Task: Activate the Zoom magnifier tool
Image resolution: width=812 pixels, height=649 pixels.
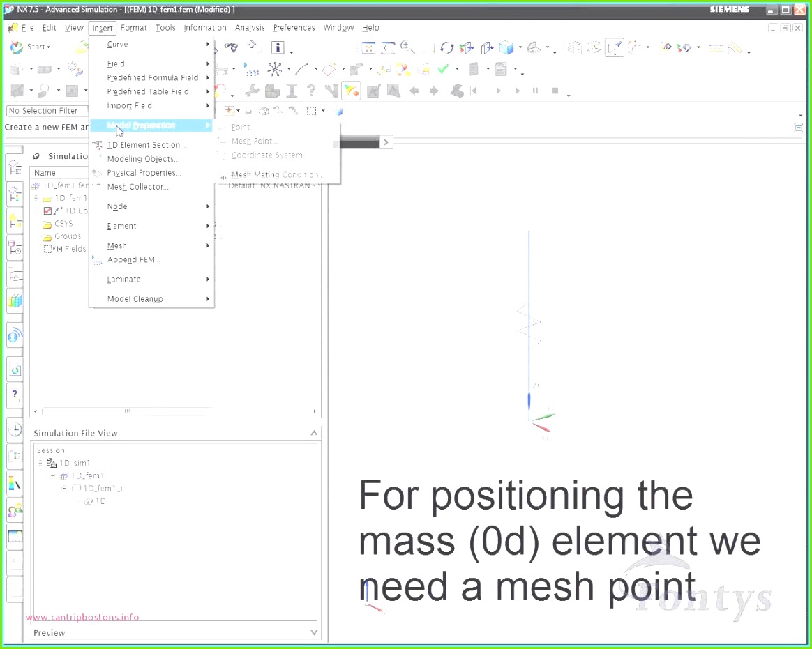Action: pyautogui.click(x=407, y=48)
